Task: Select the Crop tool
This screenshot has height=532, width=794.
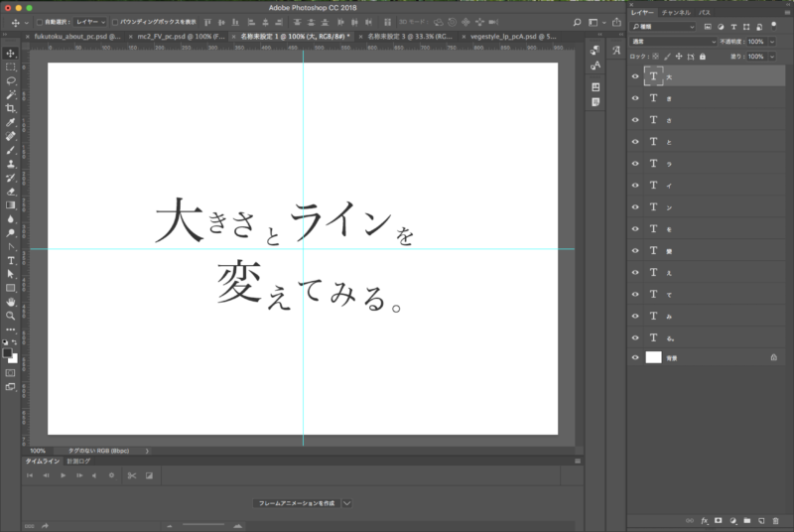Action: tap(11, 108)
